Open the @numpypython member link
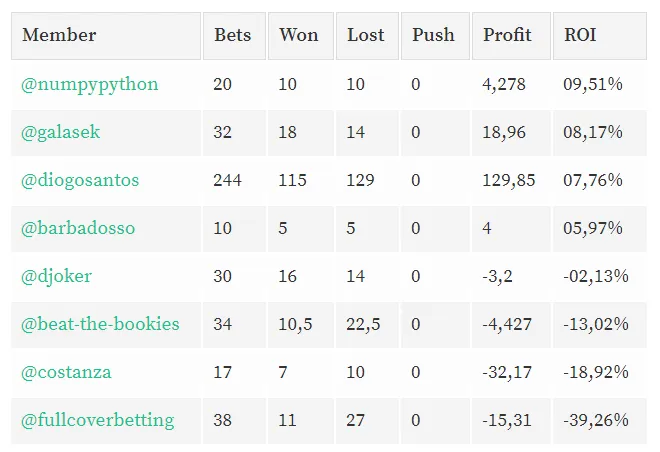This screenshot has height=452, width=660. [90, 85]
